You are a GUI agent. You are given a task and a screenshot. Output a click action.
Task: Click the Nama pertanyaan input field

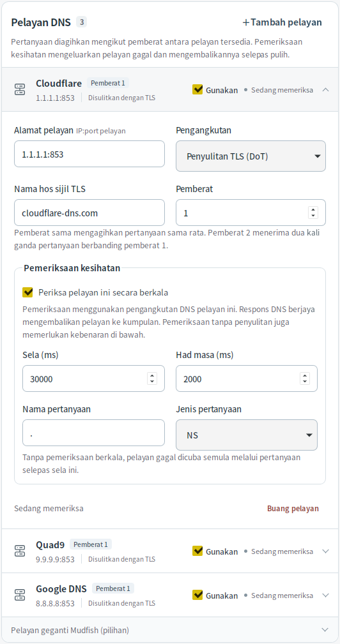click(93, 433)
